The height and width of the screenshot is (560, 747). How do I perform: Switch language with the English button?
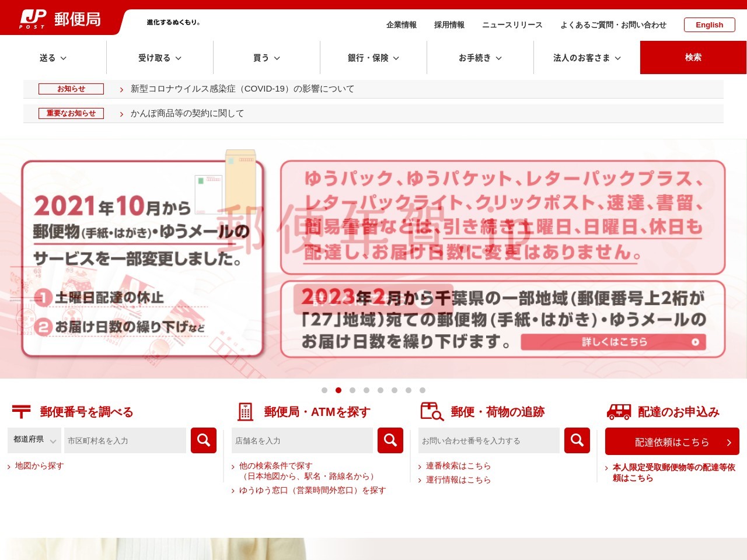click(710, 25)
